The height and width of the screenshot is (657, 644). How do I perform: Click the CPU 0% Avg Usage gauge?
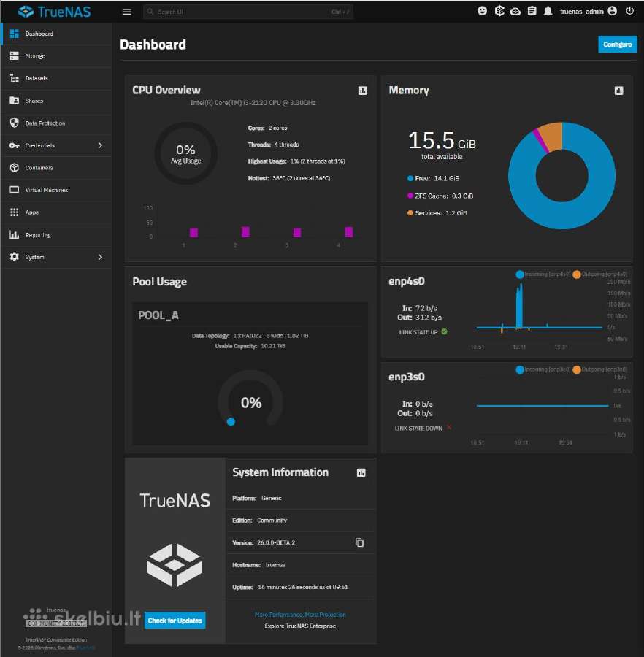click(x=185, y=153)
